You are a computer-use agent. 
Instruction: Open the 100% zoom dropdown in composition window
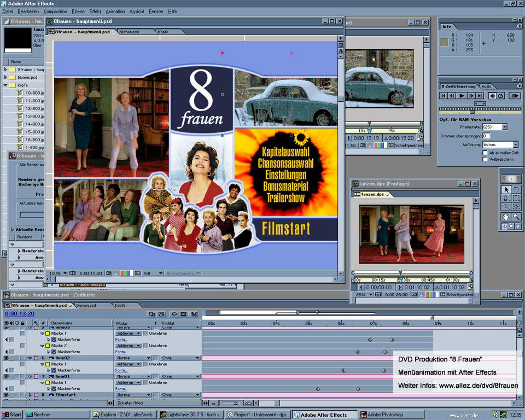[59, 273]
